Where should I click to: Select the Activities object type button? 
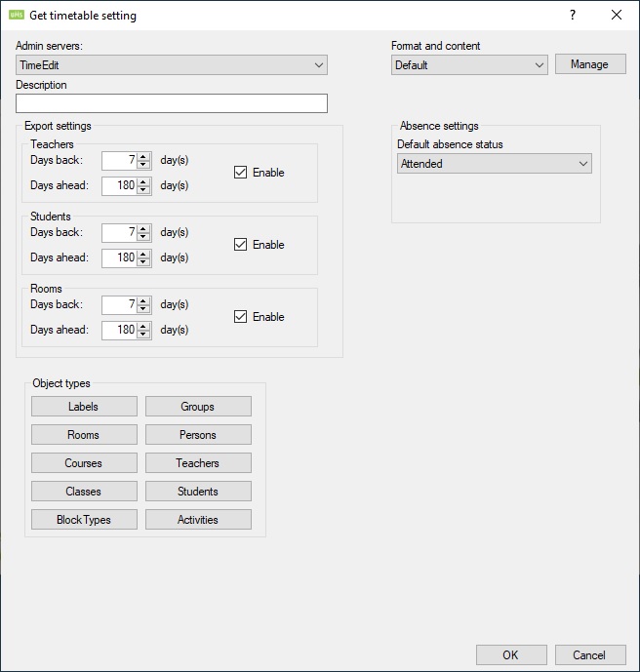point(198,520)
